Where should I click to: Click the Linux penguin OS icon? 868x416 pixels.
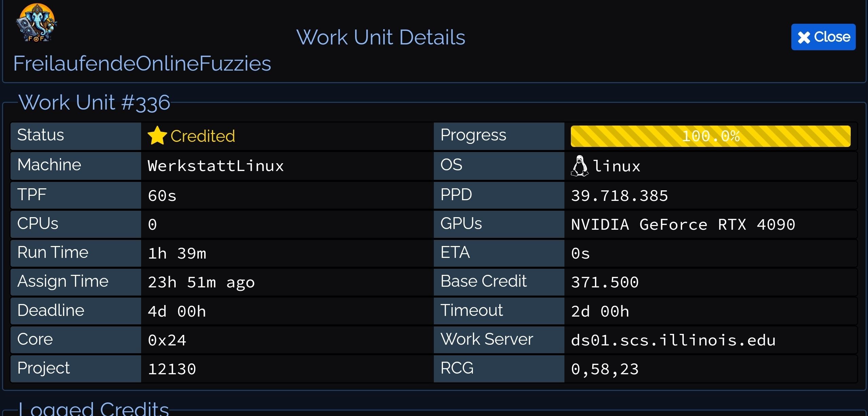click(579, 166)
